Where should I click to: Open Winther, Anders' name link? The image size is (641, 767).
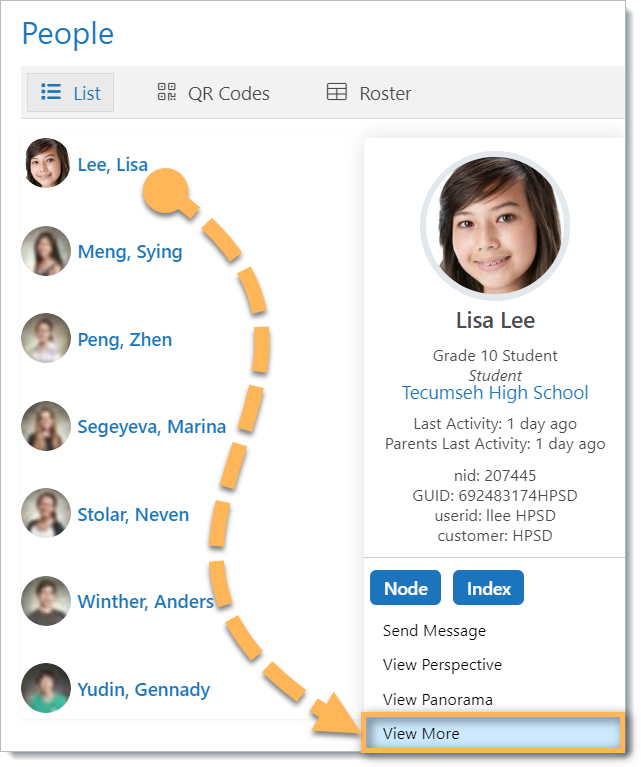pyautogui.click(x=146, y=602)
